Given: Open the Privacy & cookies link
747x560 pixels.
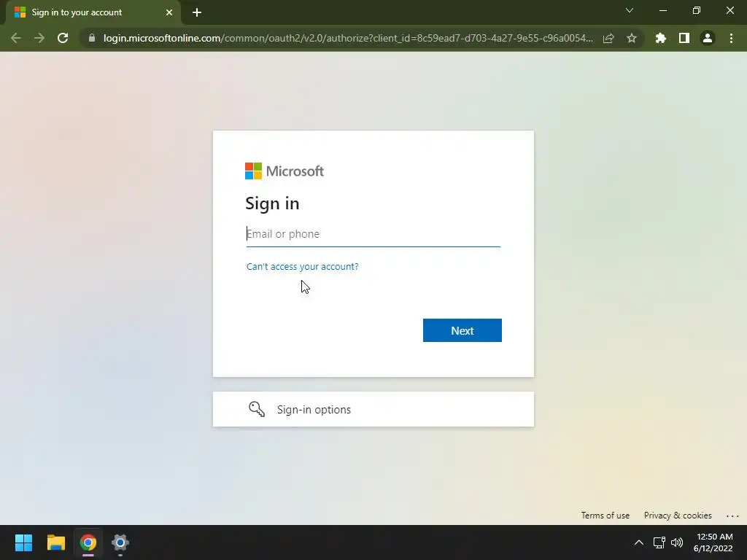Looking at the screenshot, I should coord(678,516).
